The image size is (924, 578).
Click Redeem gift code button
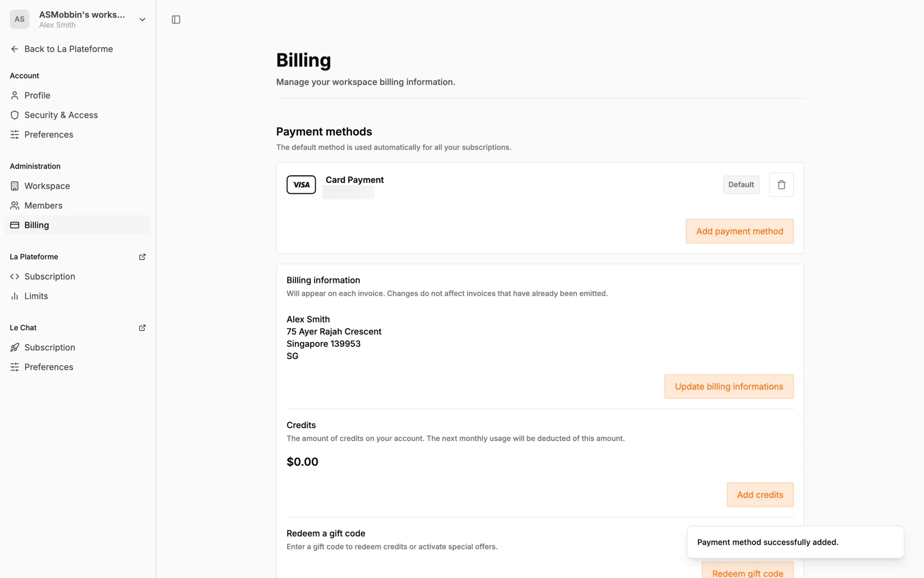coord(747,572)
